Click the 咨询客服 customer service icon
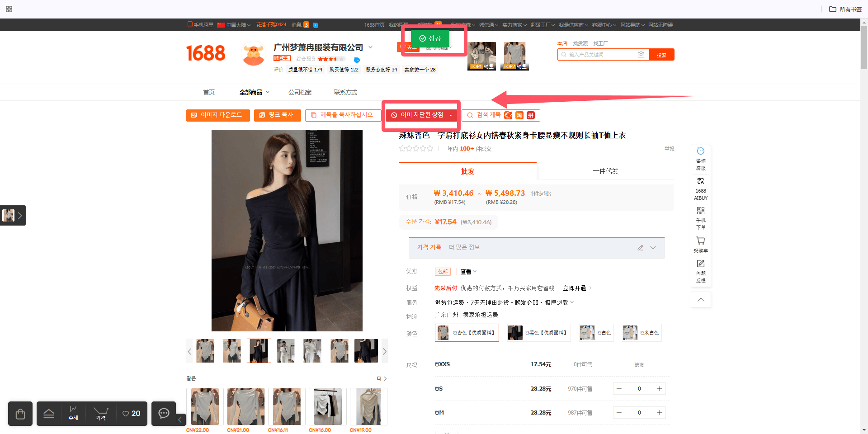The width and height of the screenshot is (868, 434). click(x=701, y=159)
